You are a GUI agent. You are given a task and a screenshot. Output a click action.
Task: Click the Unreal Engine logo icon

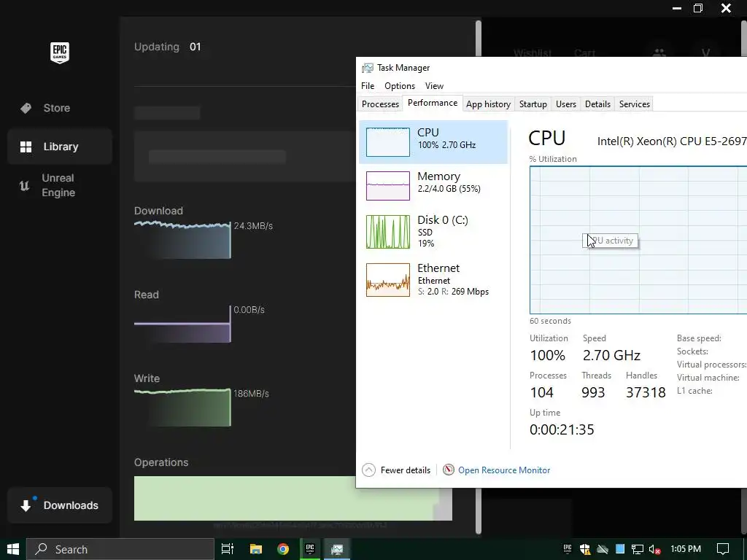(x=24, y=185)
